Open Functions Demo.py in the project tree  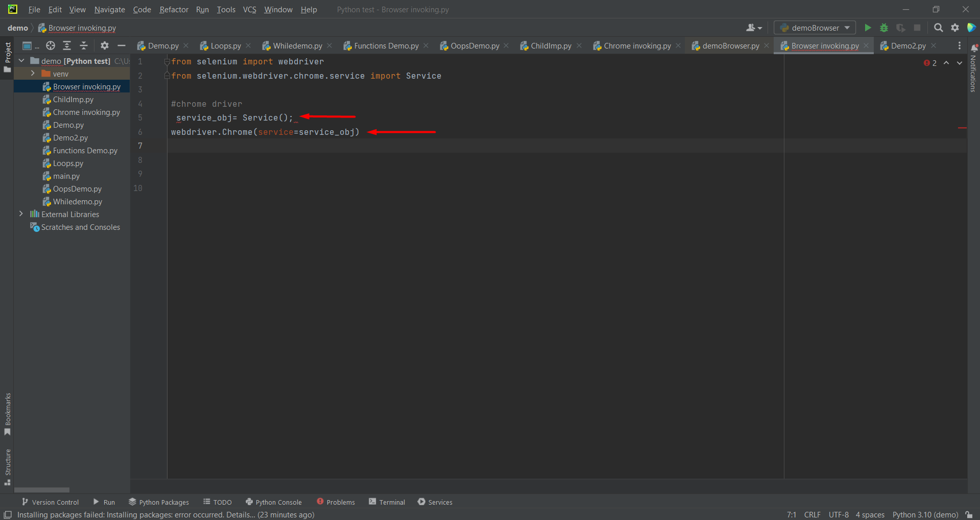click(85, 151)
